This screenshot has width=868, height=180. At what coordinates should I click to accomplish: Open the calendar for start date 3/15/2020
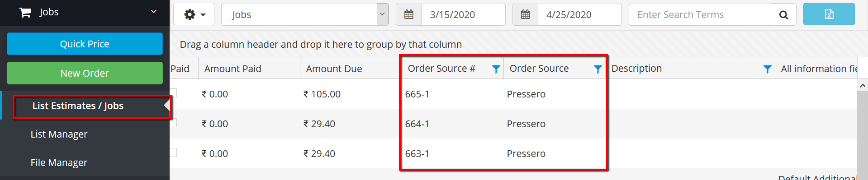pos(409,14)
